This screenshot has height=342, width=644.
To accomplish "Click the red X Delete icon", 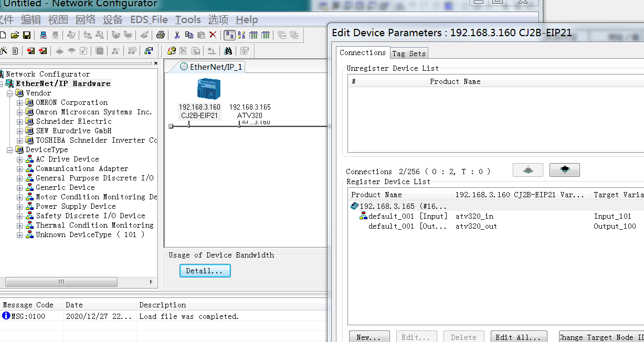I will click(213, 35).
